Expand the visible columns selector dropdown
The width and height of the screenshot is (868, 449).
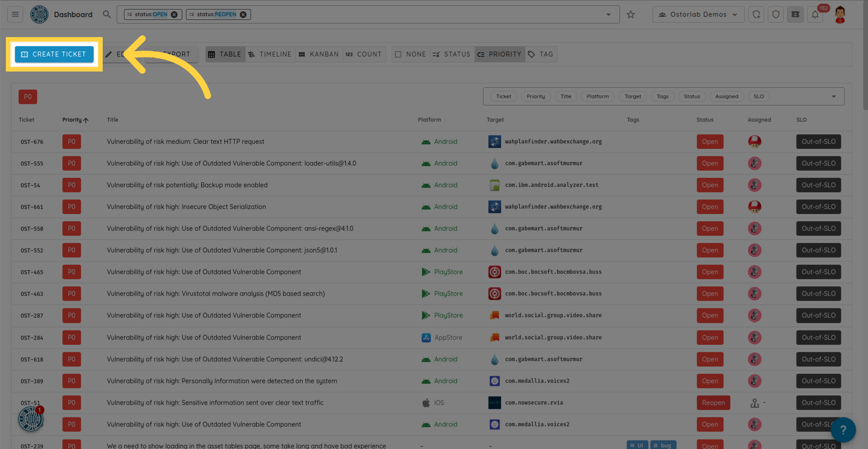pyautogui.click(x=834, y=96)
